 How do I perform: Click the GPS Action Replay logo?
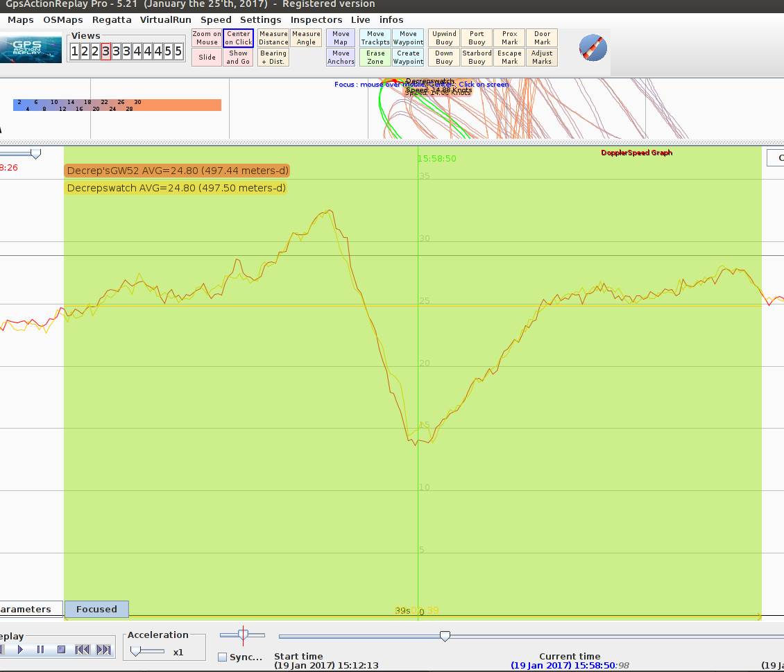31,48
